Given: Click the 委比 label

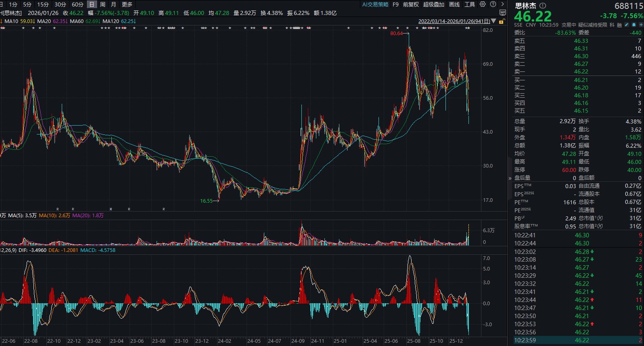Looking at the screenshot, I should tap(520, 33).
